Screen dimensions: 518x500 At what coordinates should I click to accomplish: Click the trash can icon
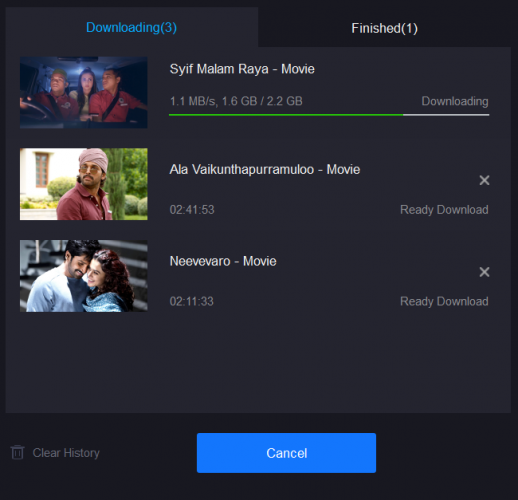click(x=17, y=452)
